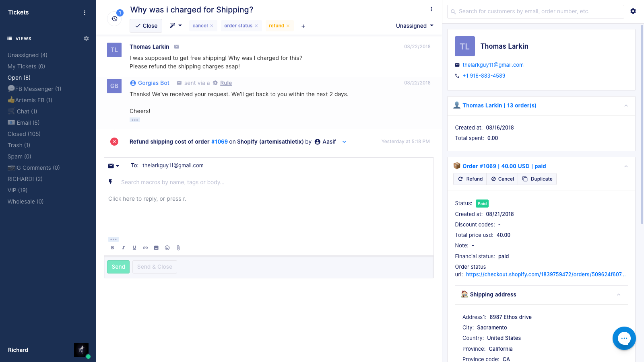Select the VIP (19) view
Screen dimensions: 644x362
tap(18, 190)
